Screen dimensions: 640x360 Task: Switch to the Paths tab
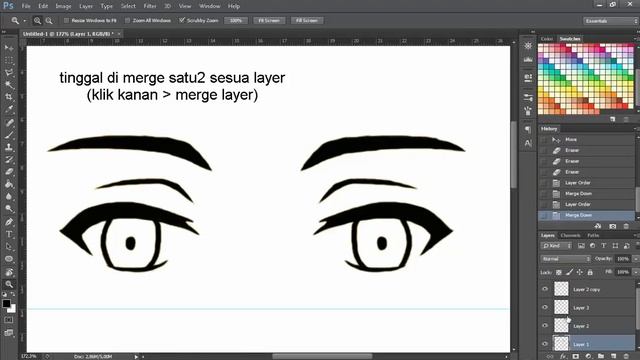[x=593, y=236]
